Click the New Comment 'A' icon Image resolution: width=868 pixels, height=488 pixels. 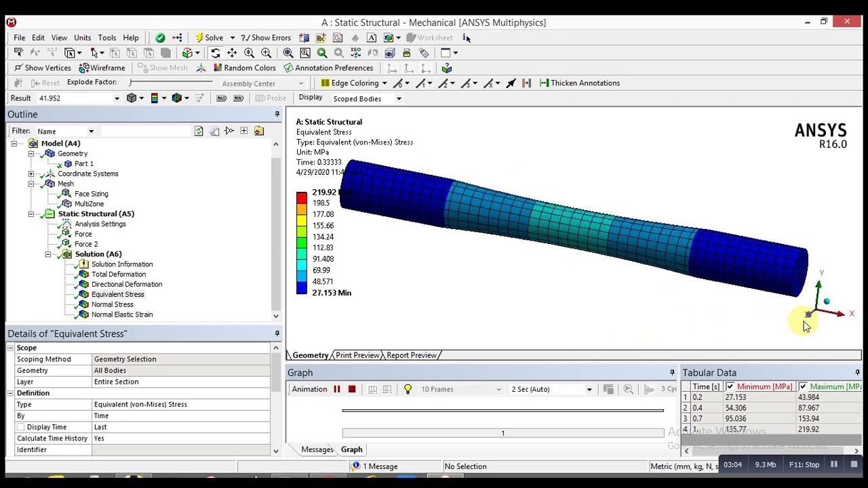tap(372, 38)
